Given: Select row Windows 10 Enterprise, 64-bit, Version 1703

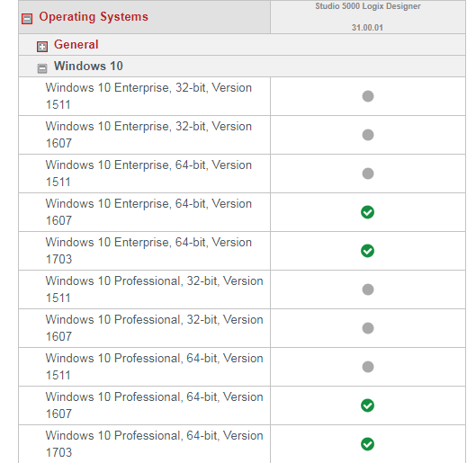Looking at the screenshot, I should [x=242, y=251].
